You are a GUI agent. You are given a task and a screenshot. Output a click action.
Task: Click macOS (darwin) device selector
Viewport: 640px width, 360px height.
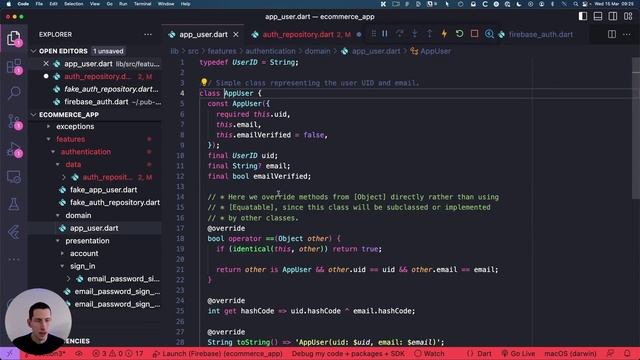tap(570, 353)
